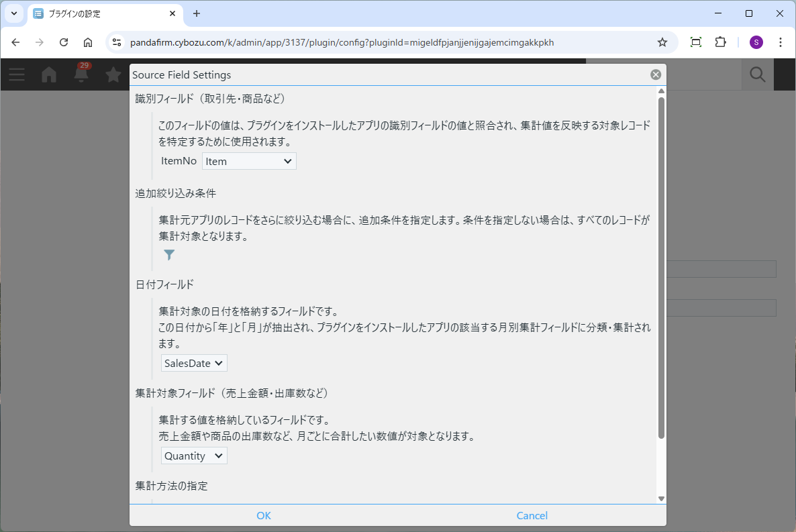This screenshot has width=796, height=532.
Task: Open the SalesDate field dropdown
Action: pos(194,363)
